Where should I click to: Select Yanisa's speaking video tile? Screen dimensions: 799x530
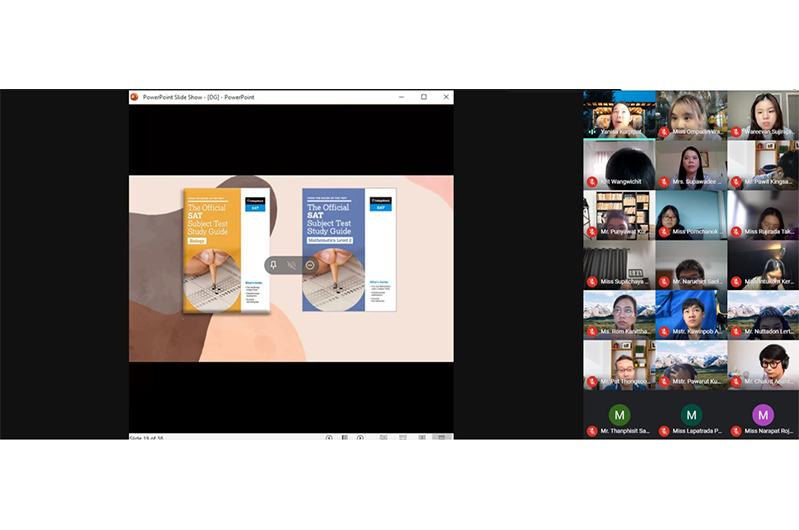pos(619,115)
